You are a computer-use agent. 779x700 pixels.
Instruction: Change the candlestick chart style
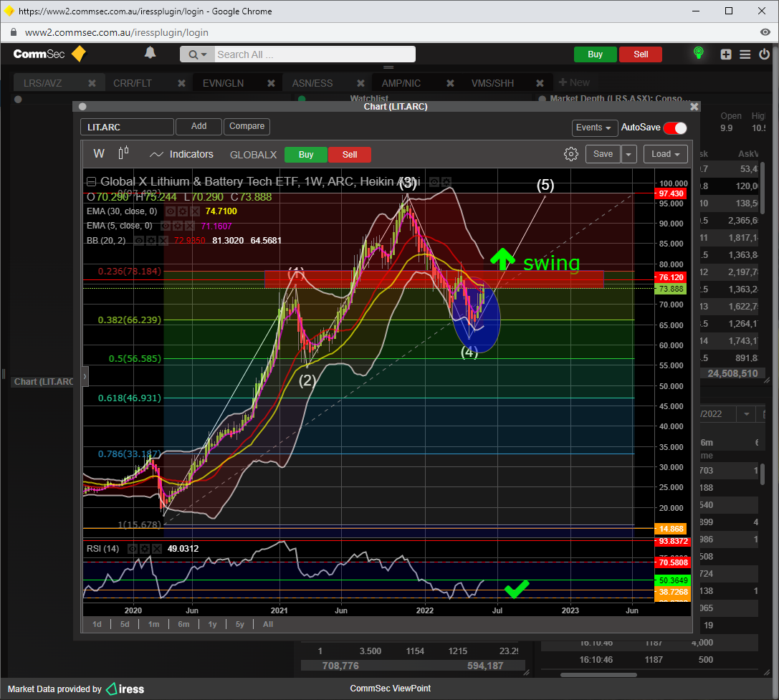[x=123, y=154]
